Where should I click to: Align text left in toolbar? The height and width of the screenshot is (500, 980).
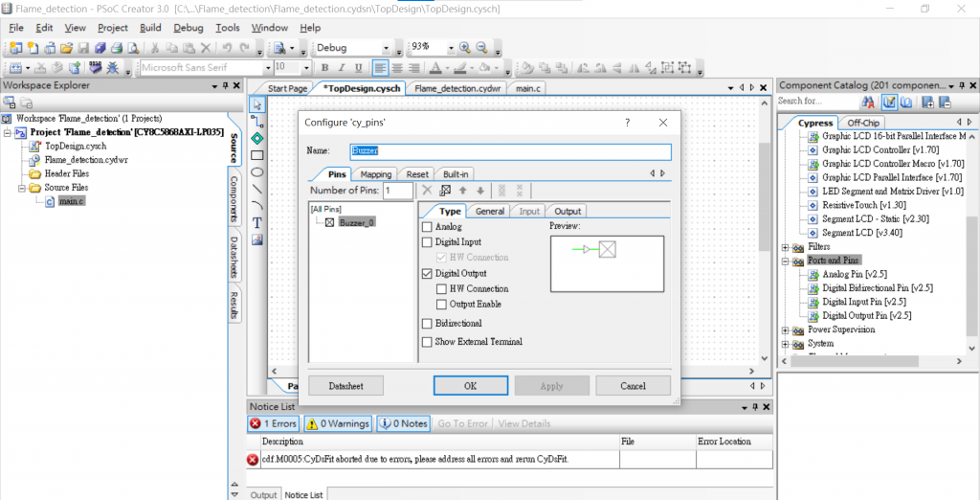380,68
